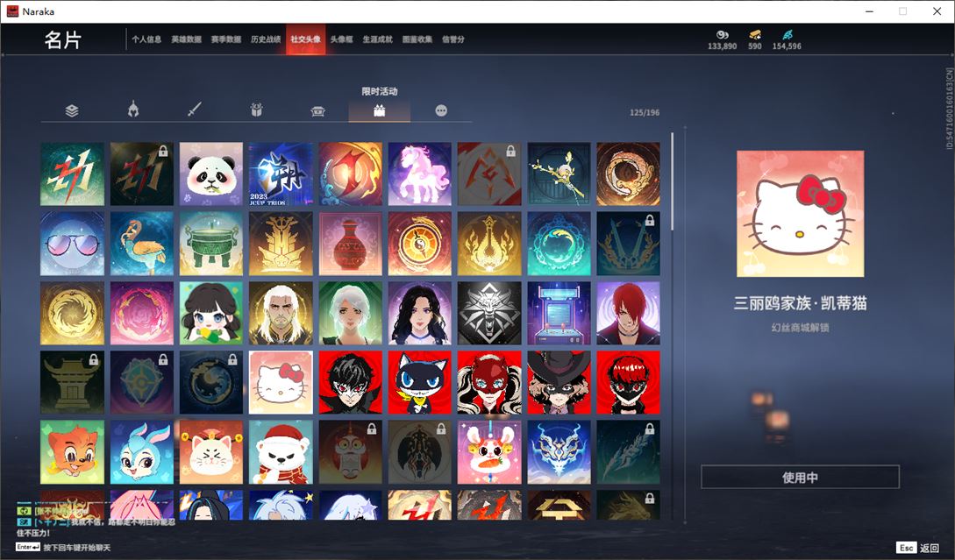Open the 图鉴收集 tab

click(417, 39)
